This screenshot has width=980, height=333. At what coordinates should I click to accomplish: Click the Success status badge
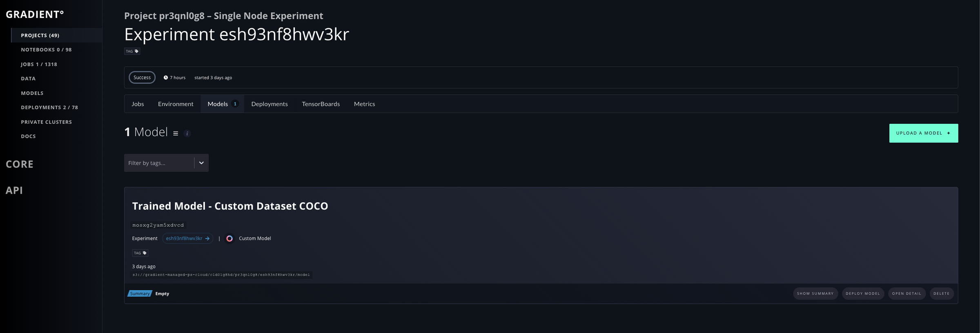(142, 77)
